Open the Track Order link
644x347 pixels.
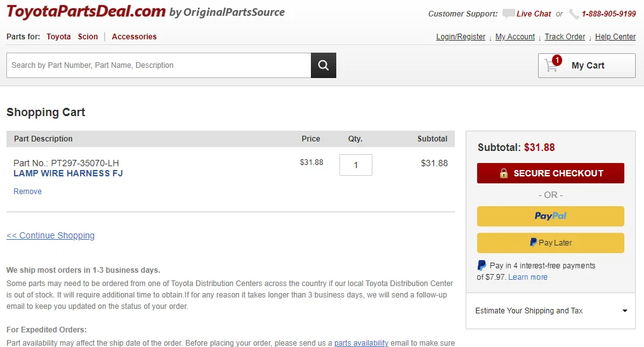(x=565, y=37)
